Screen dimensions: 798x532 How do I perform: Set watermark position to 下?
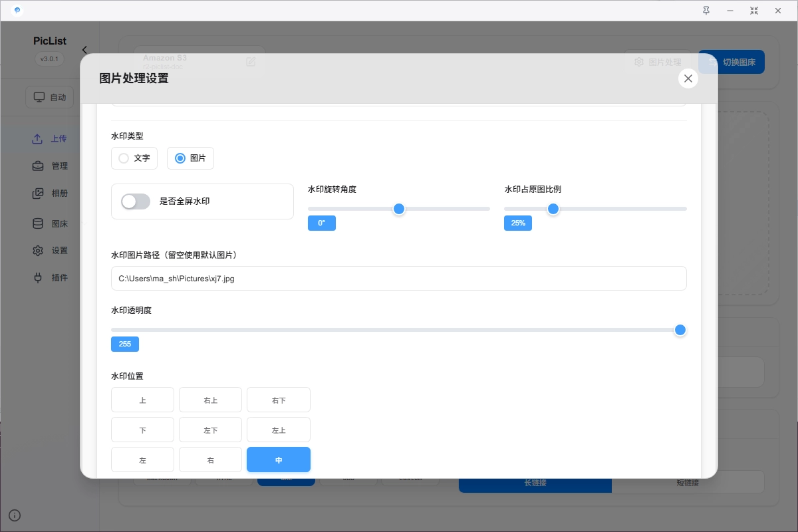click(x=142, y=430)
